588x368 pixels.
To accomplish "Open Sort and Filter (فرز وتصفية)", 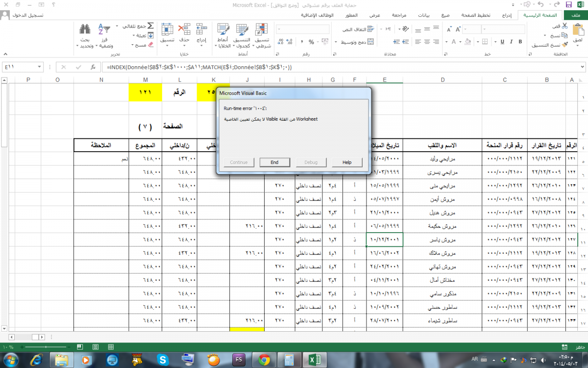I will 104,35.
